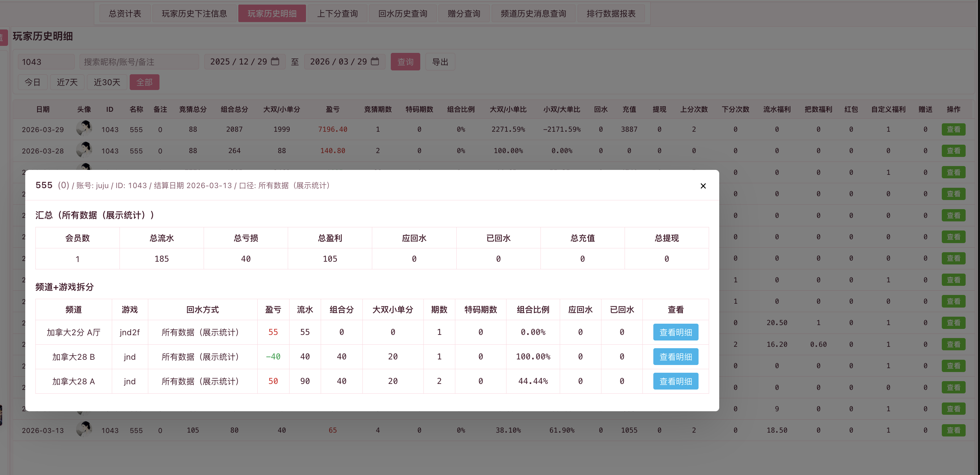Click avatar in 2026-03-13 row
980x475 pixels.
(84, 429)
